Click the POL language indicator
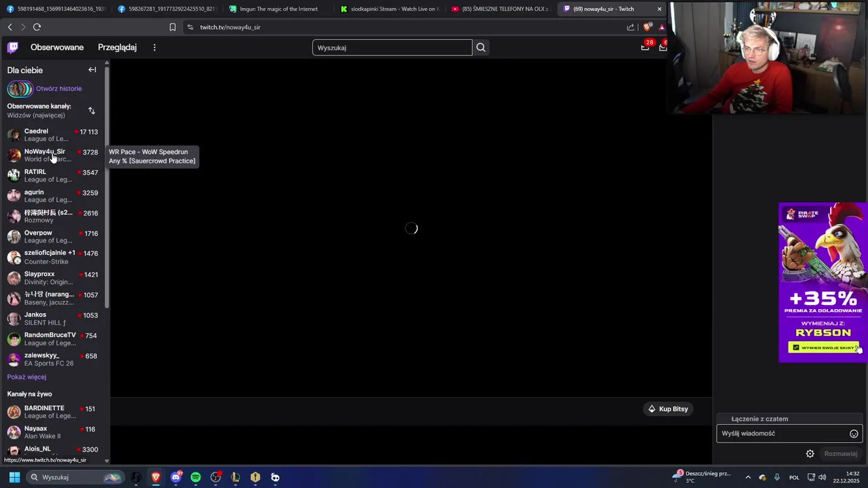 pyautogui.click(x=794, y=477)
